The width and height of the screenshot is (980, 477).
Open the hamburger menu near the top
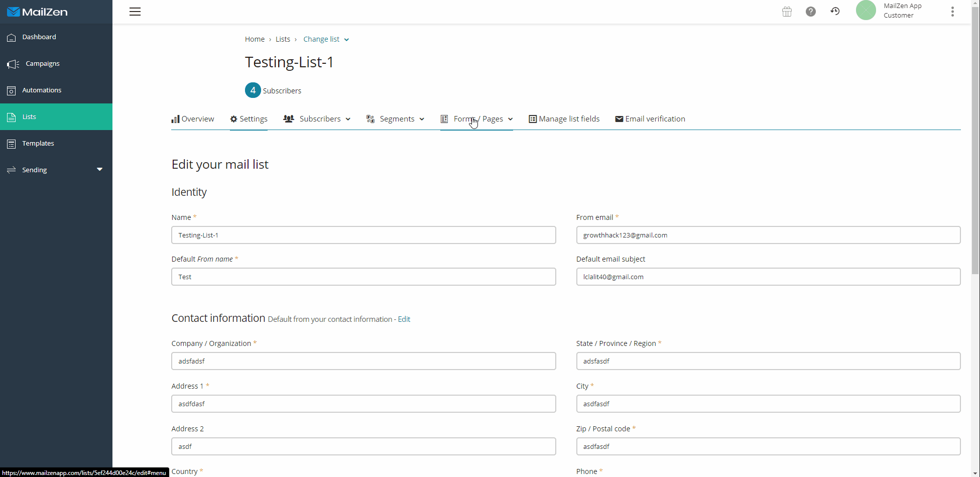pyautogui.click(x=135, y=12)
